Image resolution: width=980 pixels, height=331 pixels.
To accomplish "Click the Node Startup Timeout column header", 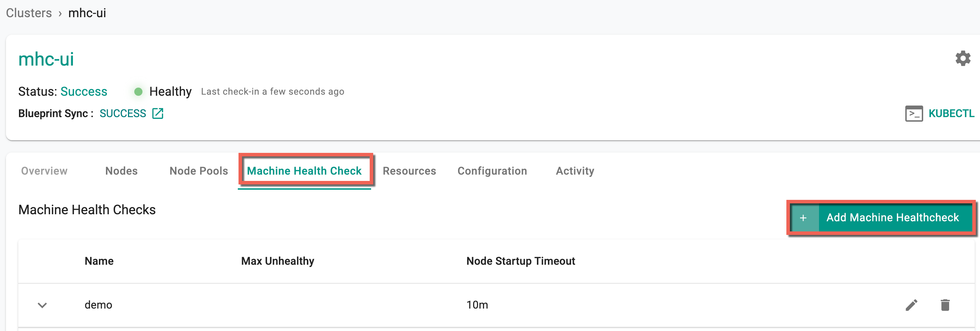I will (521, 261).
